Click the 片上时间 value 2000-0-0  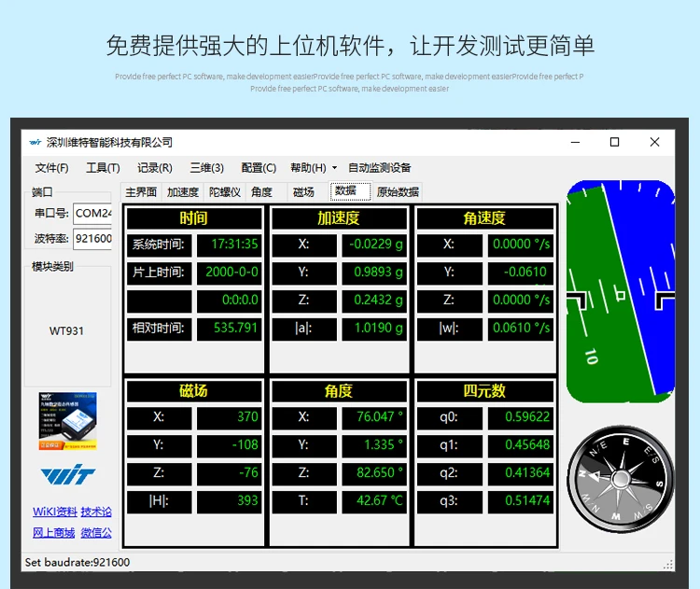pyautogui.click(x=230, y=272)
